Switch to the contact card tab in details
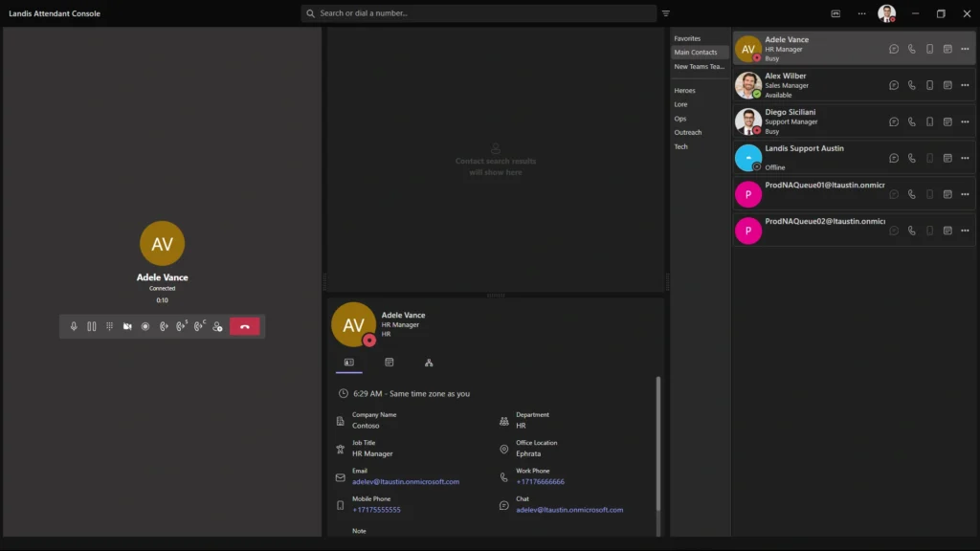 click(348, 363)
